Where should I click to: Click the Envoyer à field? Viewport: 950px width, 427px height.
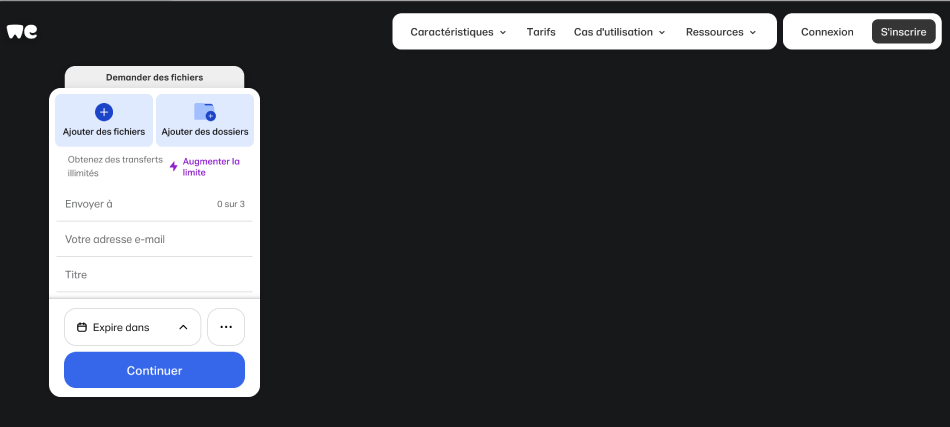point(154,204)
